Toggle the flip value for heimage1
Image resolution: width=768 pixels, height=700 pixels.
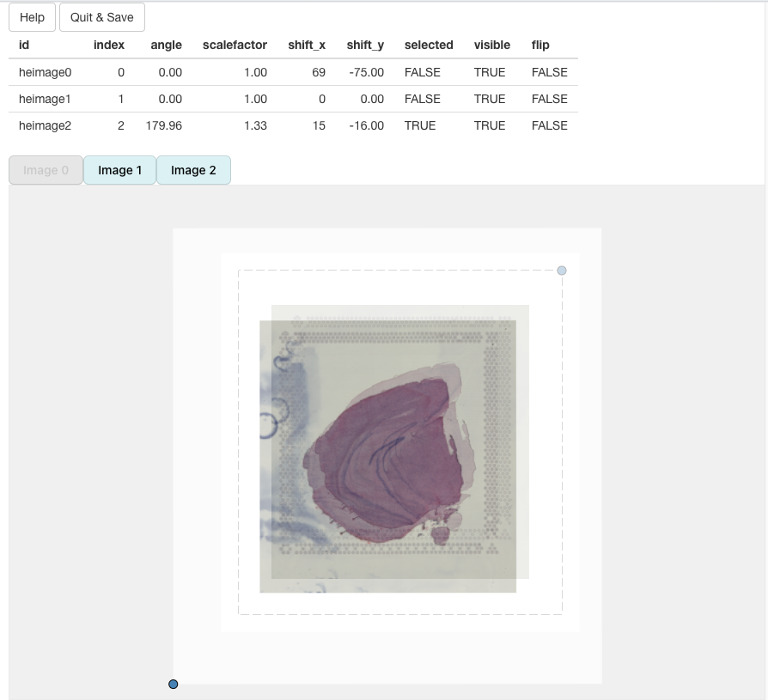pos(549,99)
